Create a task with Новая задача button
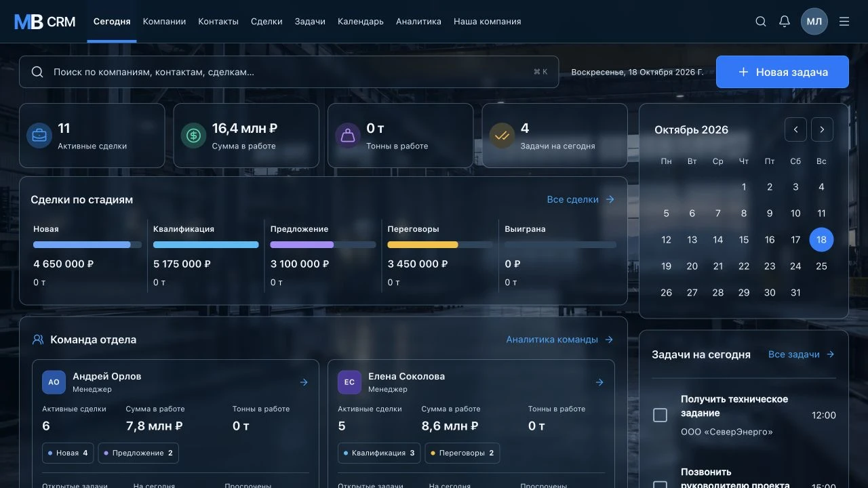Image resolution: width=868 pixels, height=488 pixels. (783, 72)
